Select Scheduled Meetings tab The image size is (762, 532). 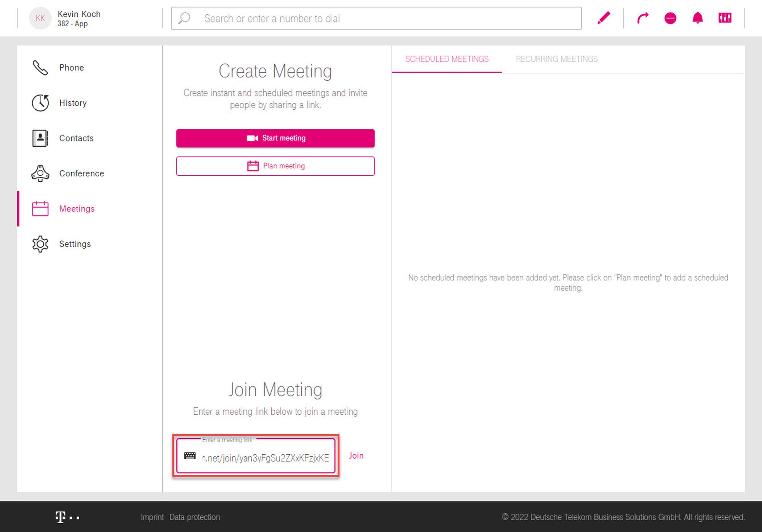(447, 59)
